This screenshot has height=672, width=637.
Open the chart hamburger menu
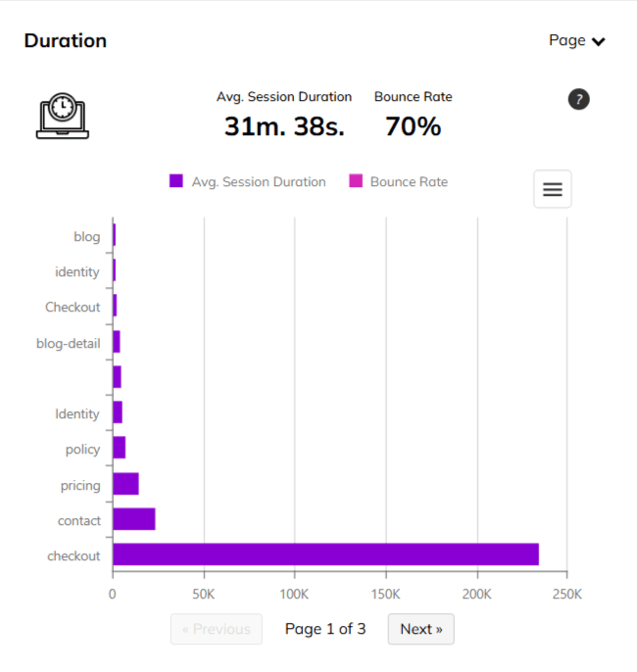click(x=552, y=189)
